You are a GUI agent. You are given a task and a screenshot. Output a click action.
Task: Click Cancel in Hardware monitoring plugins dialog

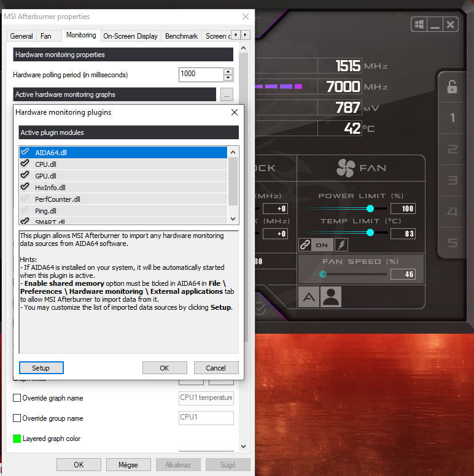pos(216,368)
